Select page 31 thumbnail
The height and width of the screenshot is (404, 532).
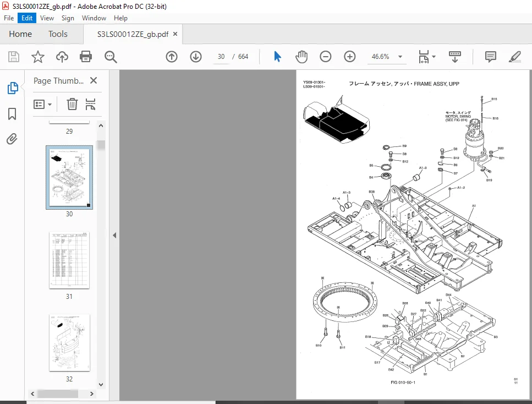click(x=69, y=260)
